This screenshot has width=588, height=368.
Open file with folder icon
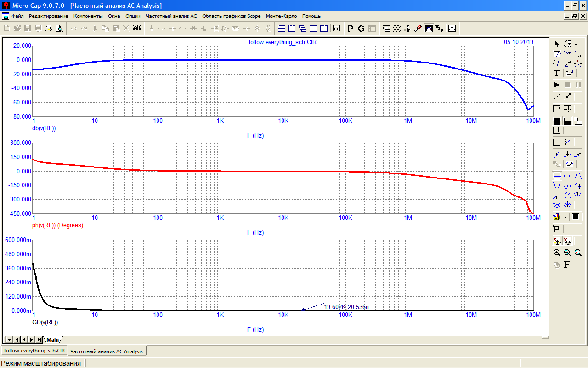[17, 29]
